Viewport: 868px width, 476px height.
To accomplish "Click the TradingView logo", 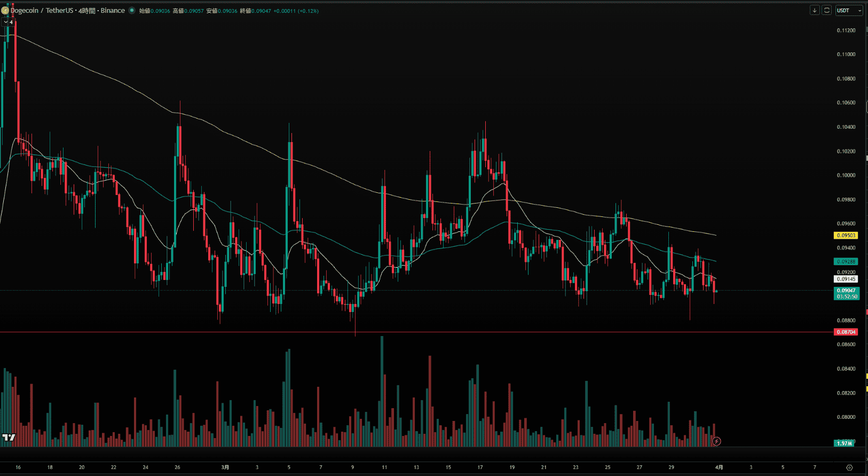I will click(9, 438).
